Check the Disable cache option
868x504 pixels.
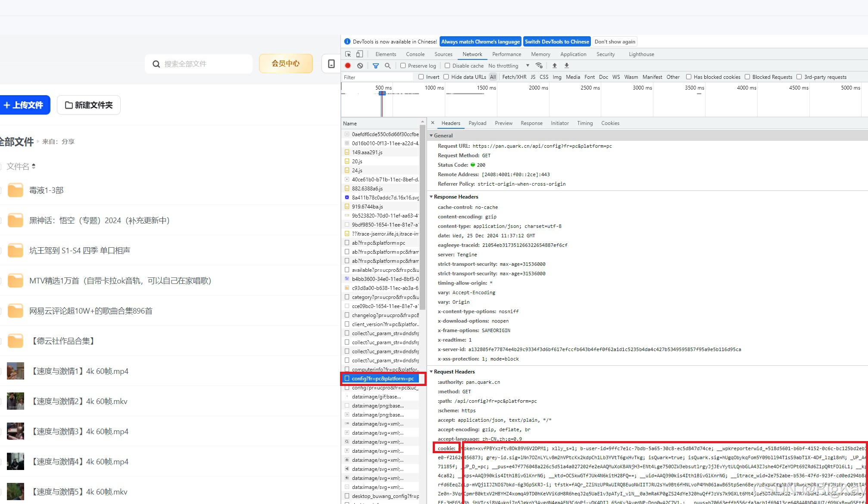447,65
